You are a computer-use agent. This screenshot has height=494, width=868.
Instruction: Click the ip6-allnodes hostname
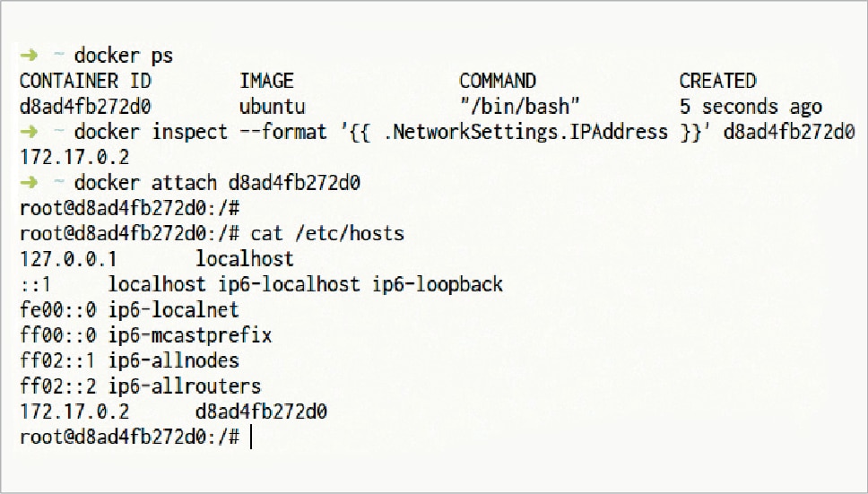pos(173,361)
